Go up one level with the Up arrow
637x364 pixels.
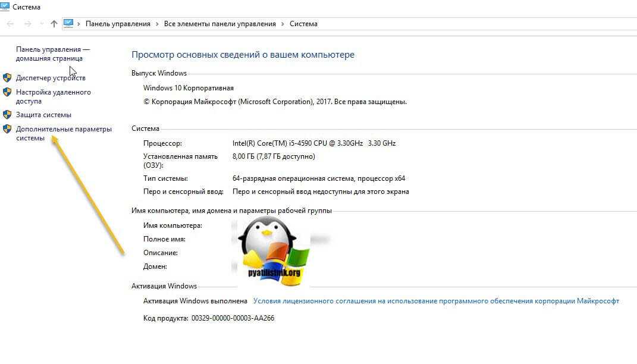click(54, 24)
